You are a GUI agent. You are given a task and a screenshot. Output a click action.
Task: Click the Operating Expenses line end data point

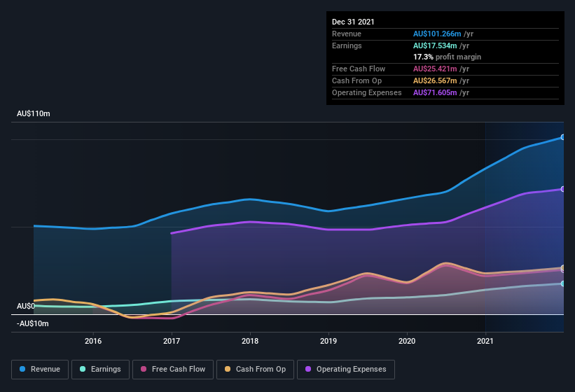click(x=563, y=189)
